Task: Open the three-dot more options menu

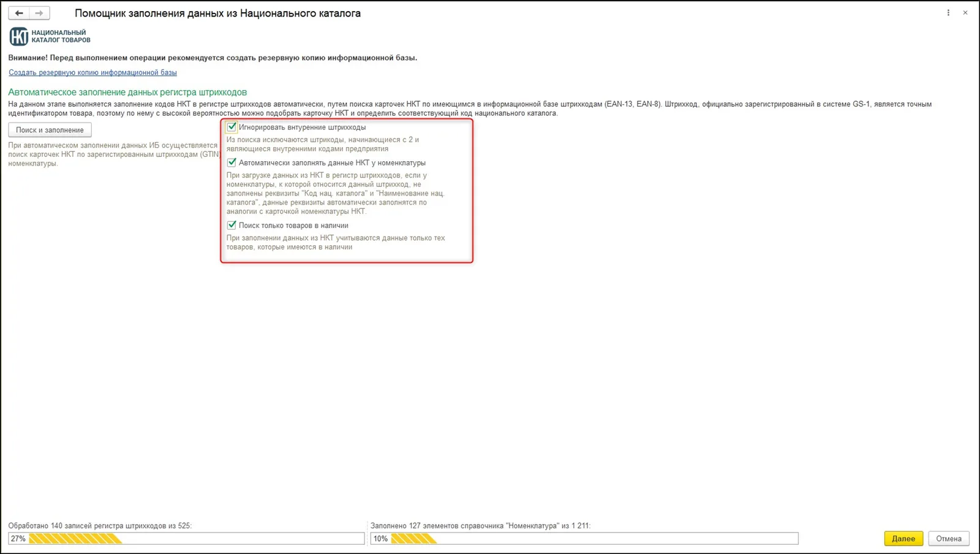Action: tap(948, 13)
